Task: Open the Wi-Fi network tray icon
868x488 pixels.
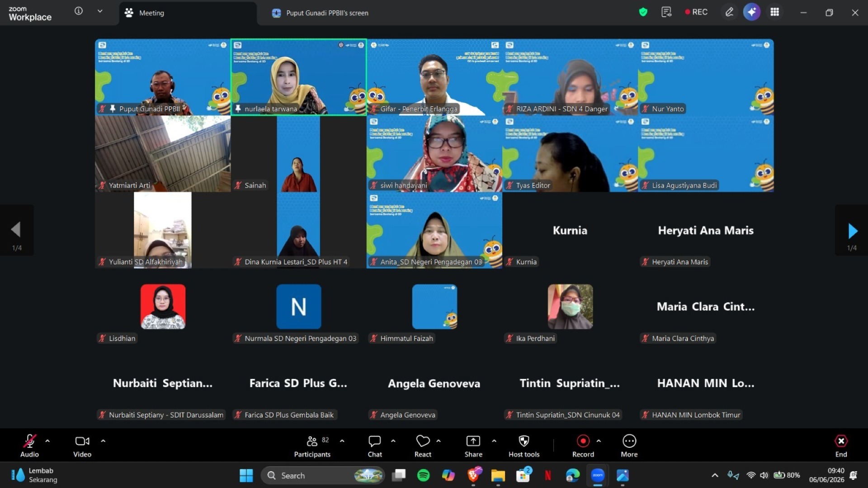Action: pyautogui.click(x=751, y=475)
